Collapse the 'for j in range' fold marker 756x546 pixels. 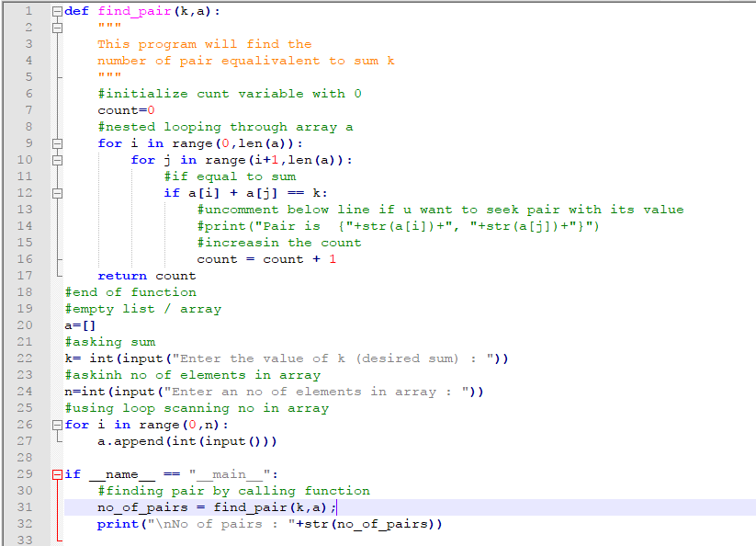(57, 160)
